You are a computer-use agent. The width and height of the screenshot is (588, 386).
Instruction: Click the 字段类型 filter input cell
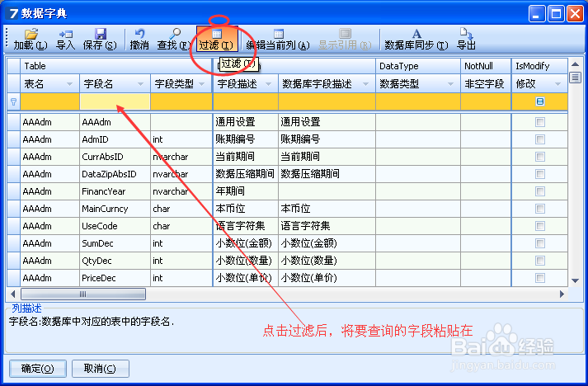click(x=181, y=101)
